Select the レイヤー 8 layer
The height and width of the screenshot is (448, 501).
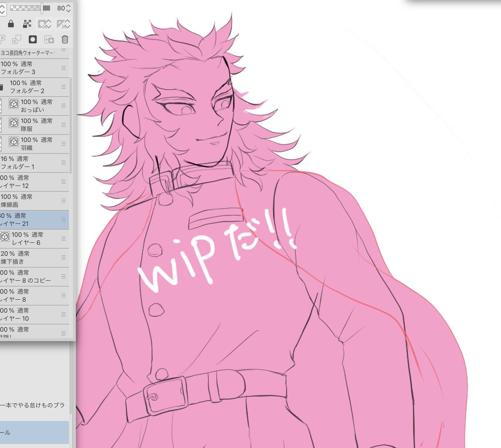point(34,296)
